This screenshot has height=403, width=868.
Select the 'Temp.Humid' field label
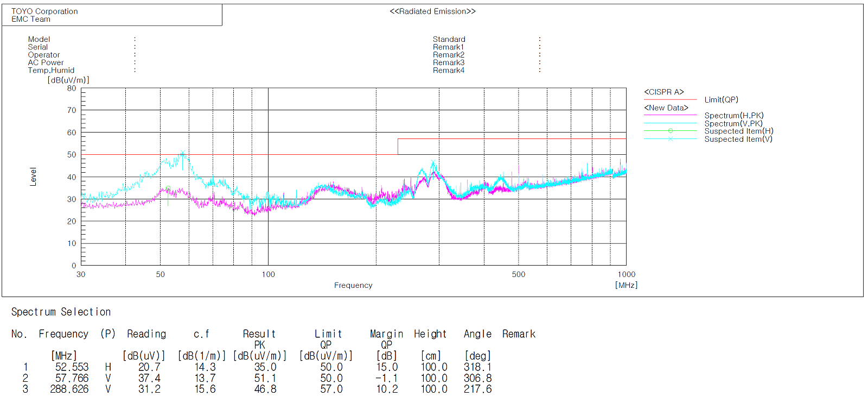coord(51,70)
